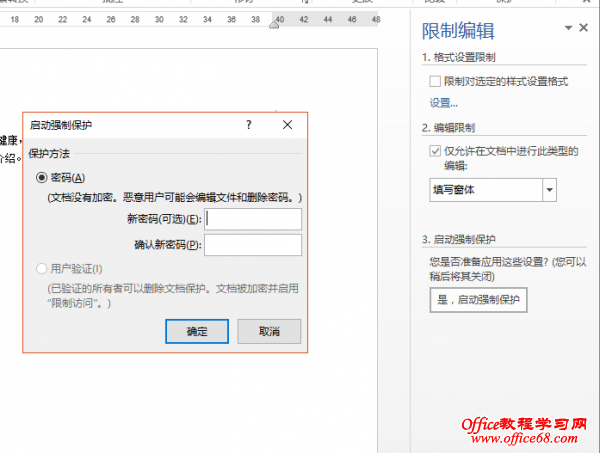
Task: Cancel the dialog with 取消
Action: point(269,331)
